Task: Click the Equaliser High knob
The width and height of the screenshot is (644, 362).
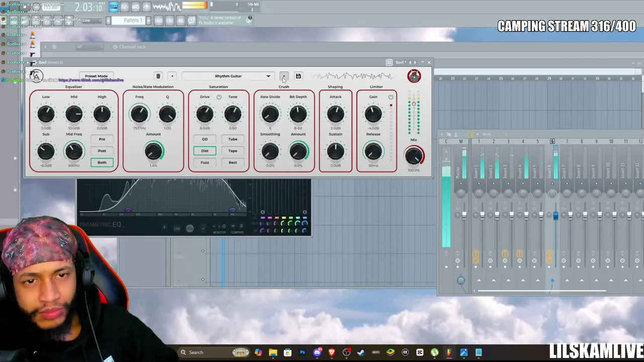Action: 102,114
